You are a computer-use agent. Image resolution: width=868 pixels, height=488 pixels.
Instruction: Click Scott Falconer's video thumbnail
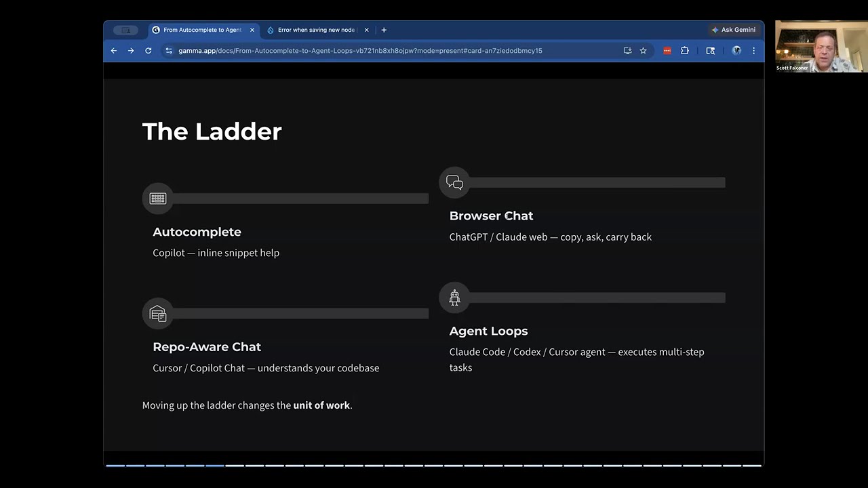tap(821, 46)
